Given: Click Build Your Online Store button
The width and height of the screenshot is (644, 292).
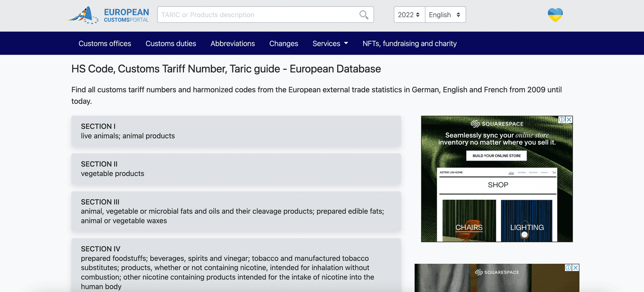Looking at the screenshot, I should click(496, 156).
